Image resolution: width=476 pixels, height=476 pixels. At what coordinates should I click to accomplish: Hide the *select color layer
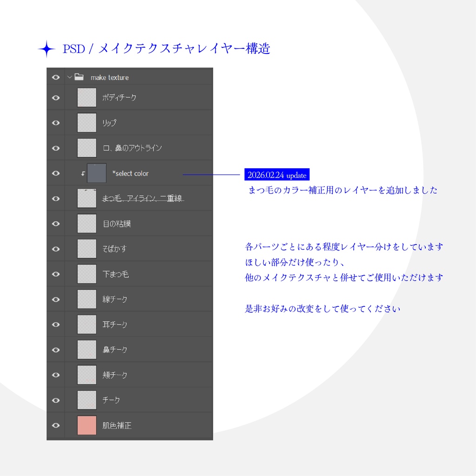pyautogui.click(x=56, y=173)
